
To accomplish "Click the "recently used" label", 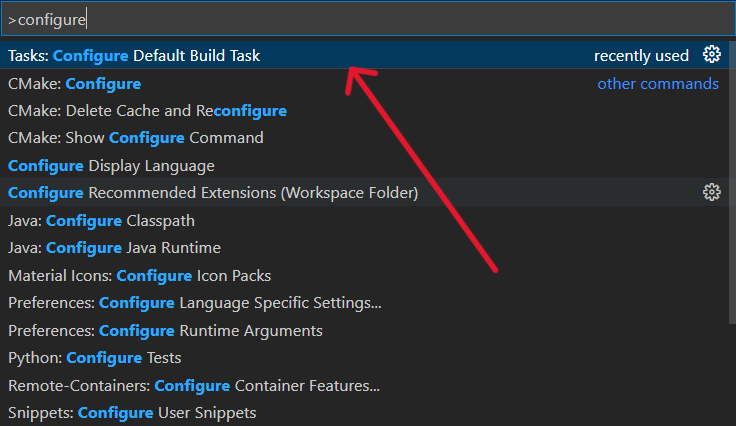I will (x=641, y=56).
